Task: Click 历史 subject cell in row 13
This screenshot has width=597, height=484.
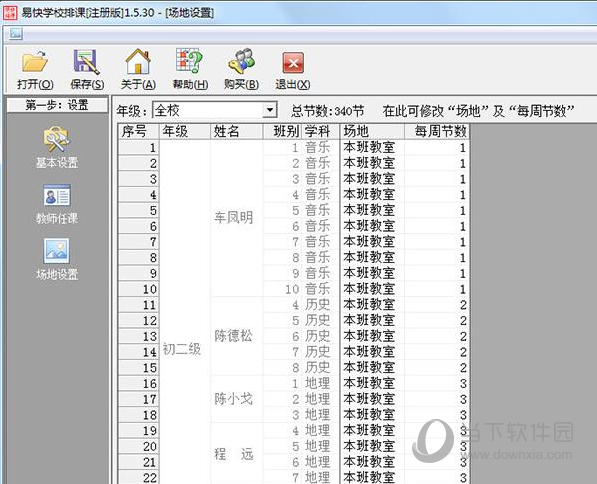Action: point(321,336)
